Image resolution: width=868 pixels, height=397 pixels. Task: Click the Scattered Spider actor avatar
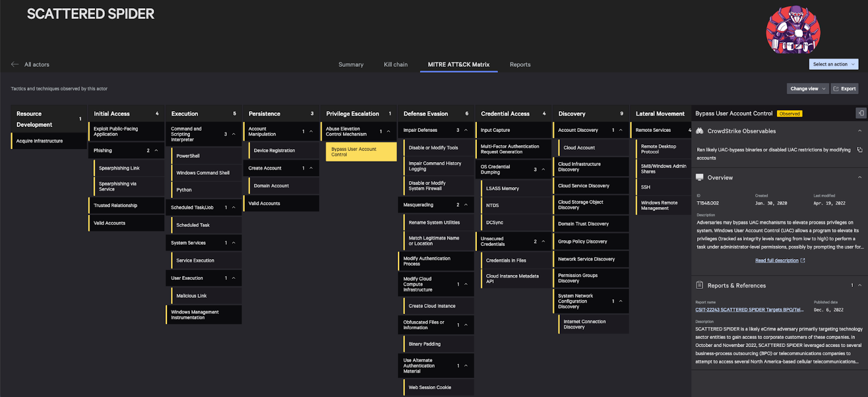tap(793, 30)
